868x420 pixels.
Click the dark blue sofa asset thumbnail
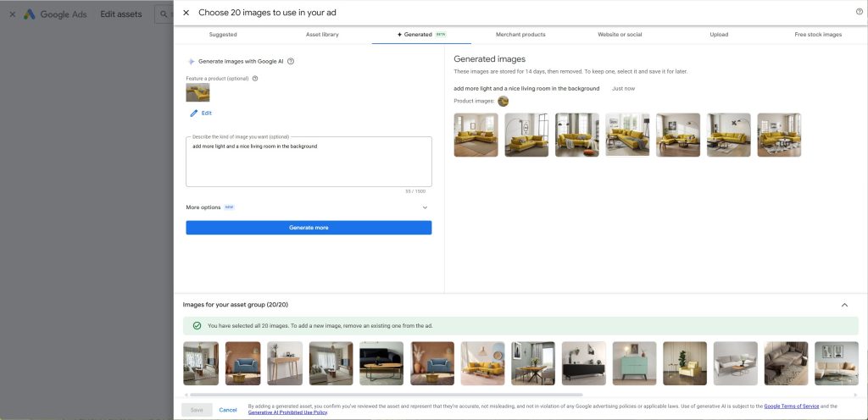381,363
